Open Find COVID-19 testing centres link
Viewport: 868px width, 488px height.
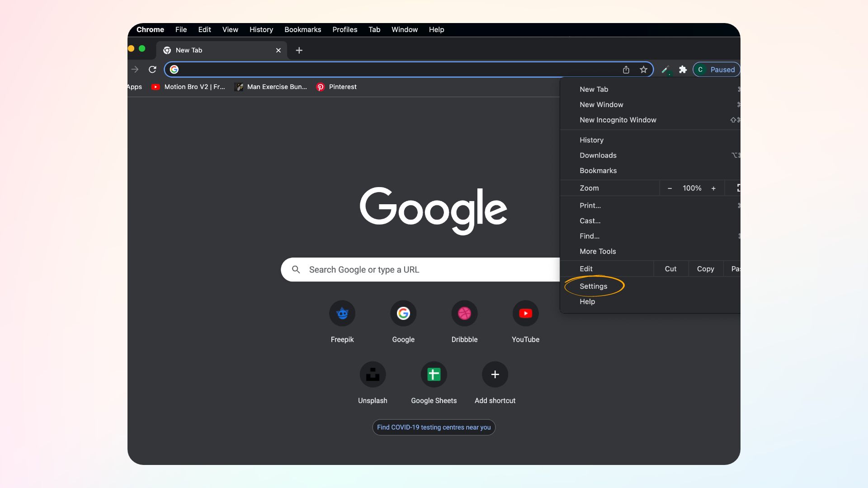pyautogui.click(x=434, y=427)
